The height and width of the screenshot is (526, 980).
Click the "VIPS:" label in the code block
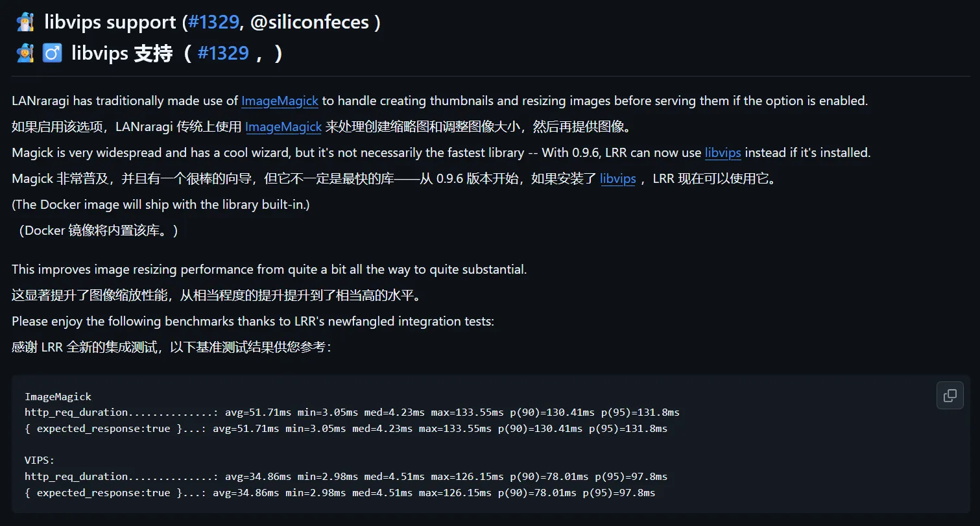click(40, 460)
